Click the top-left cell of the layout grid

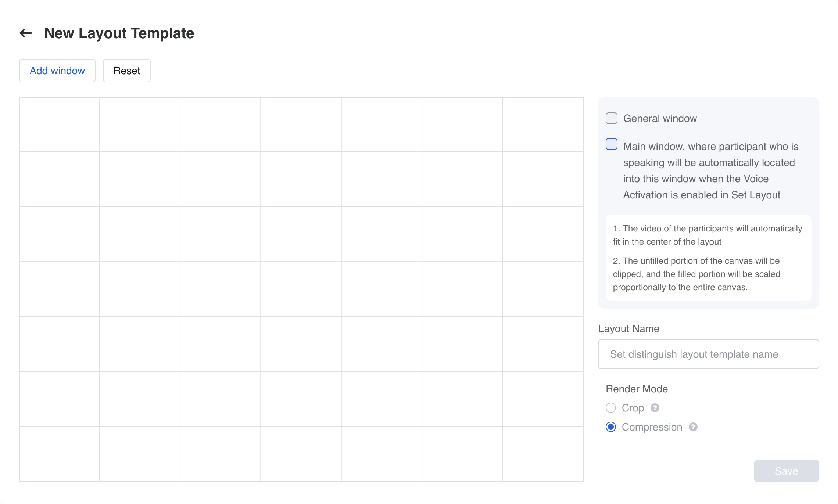[x=60, y=125]
